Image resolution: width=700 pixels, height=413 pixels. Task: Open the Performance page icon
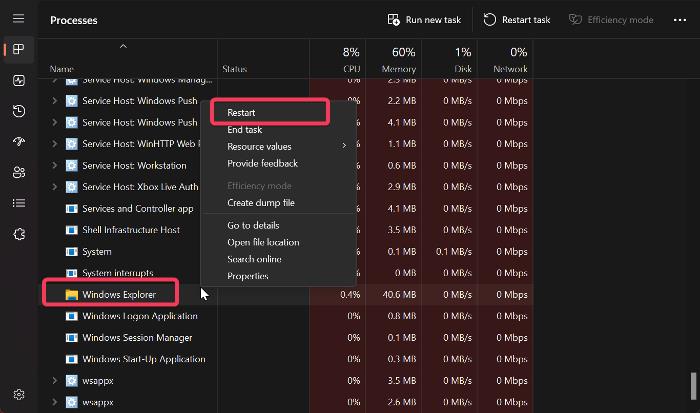(19, 80)
